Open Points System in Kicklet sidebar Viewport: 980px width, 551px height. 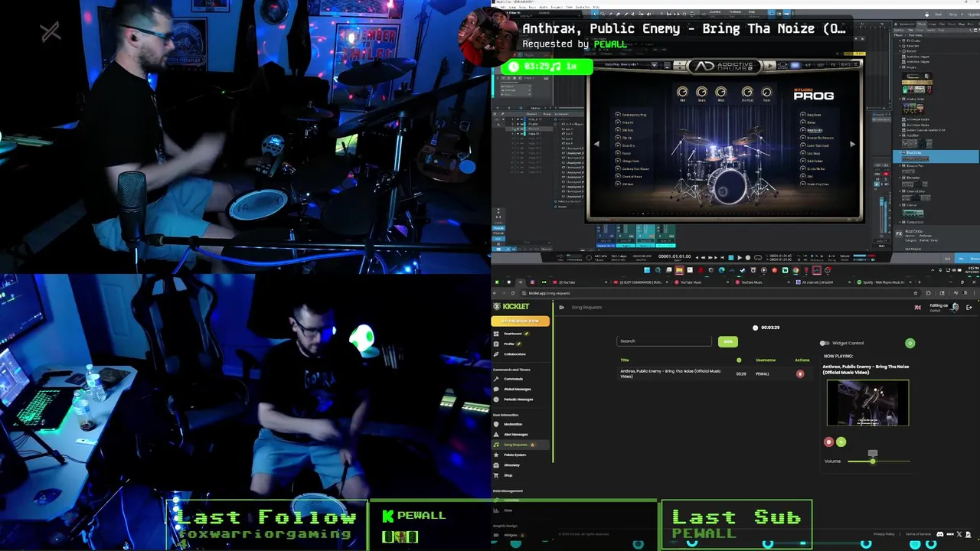[514, 455]
